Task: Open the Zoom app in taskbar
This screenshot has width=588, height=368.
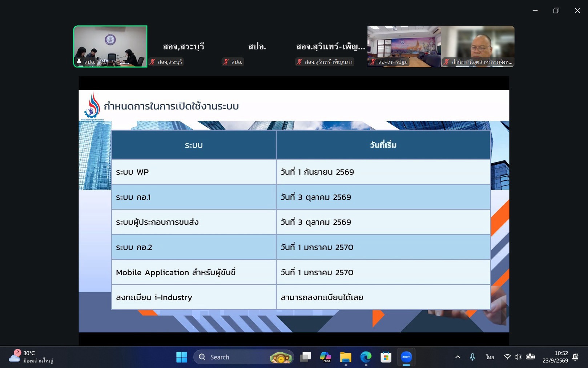Action: point(406,357)
